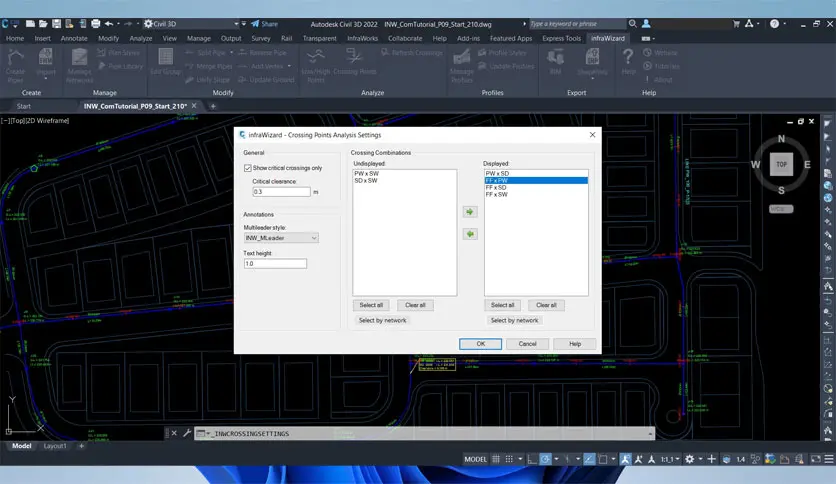Expand the quick access toolbar customize arrow
The height and width of the screenshot is (484, 836).
point(244,24)
